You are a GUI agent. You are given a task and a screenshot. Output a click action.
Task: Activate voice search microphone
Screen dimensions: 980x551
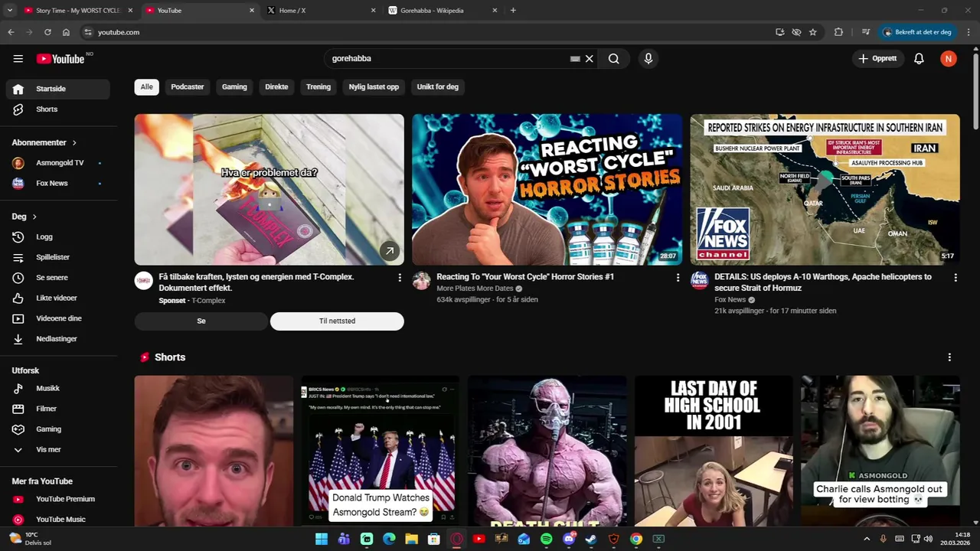(x=648, y=58)
